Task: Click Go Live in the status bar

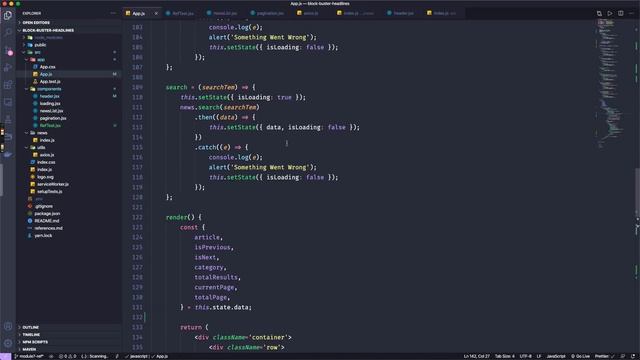Action: [x=580, y=356]
